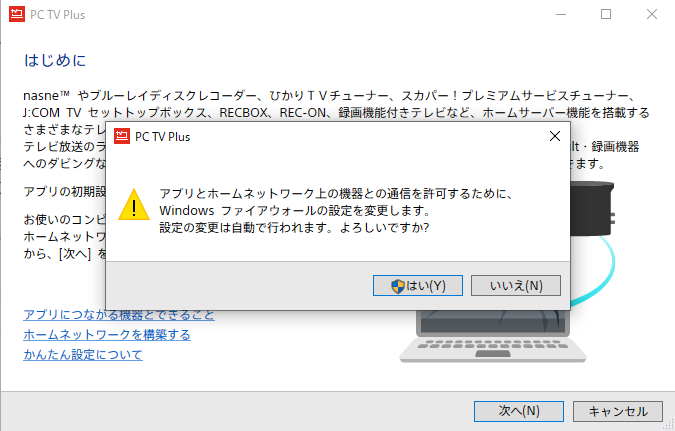Click the はい(Y) button with shield
The width and height of the screenshot is (675, 431).
point(418,285)
